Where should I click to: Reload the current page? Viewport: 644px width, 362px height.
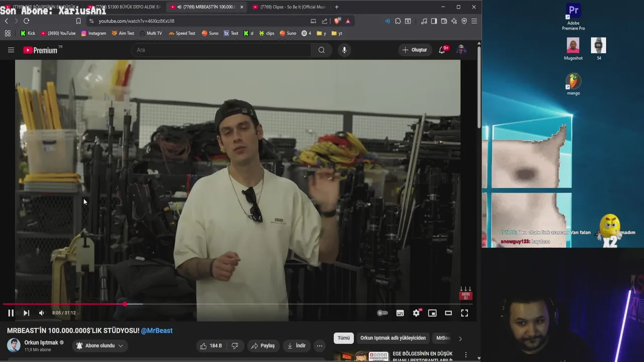(x=26, y=21)
